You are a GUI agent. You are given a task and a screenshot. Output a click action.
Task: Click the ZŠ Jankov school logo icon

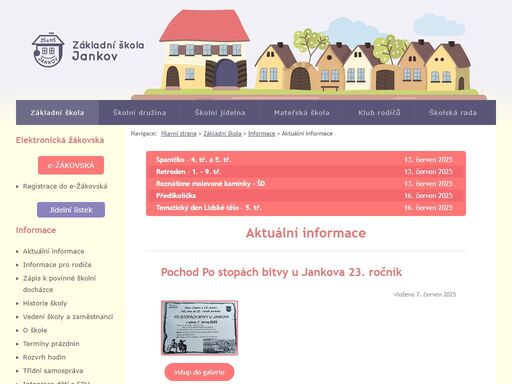coord(48,50)
